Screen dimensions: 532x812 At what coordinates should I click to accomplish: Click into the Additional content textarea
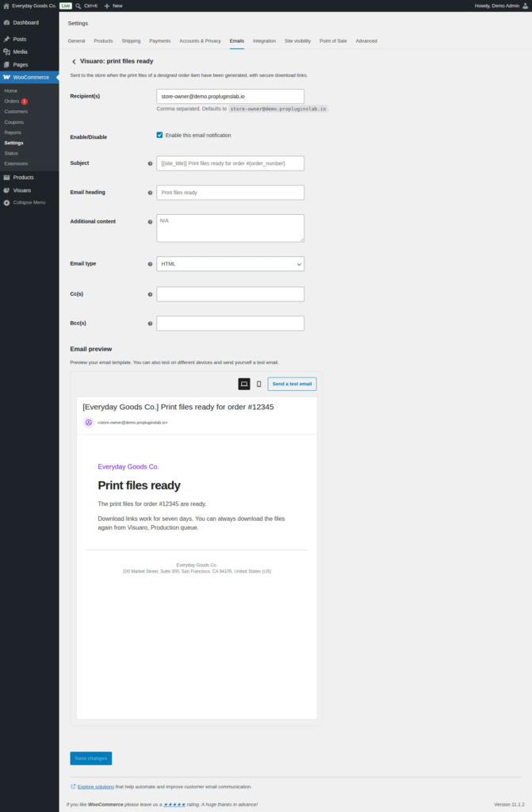point(230,228)
